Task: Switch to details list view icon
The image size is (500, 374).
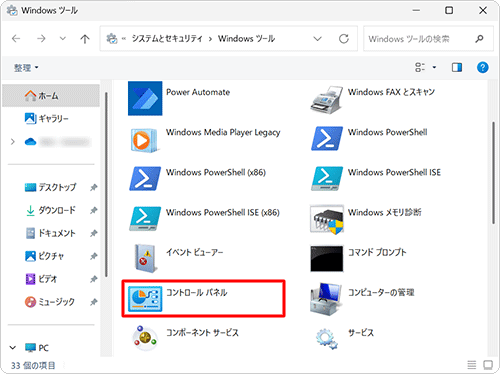Action: [x=472, y=365]
